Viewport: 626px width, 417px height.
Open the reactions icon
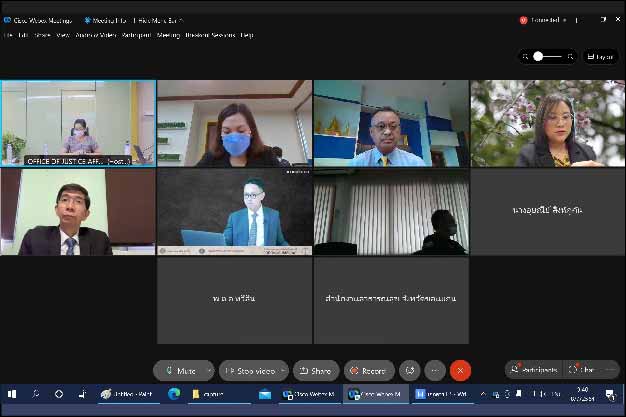(409, 370)
